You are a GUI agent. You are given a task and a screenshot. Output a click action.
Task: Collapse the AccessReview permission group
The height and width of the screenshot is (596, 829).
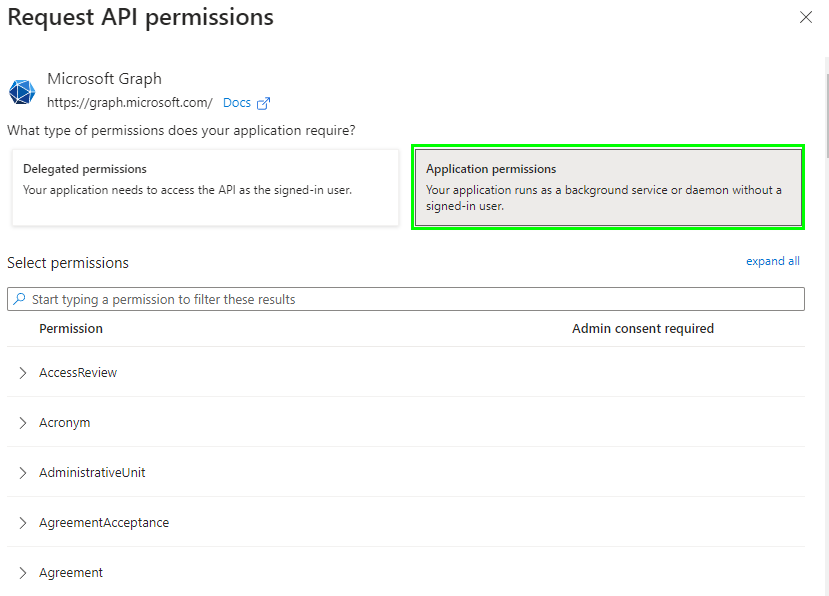[23, 372]
